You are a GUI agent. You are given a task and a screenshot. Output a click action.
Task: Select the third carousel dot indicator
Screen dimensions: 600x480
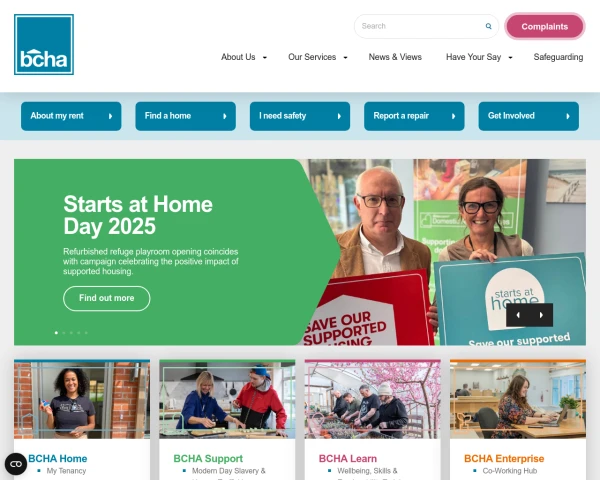[x=71, y=333]
